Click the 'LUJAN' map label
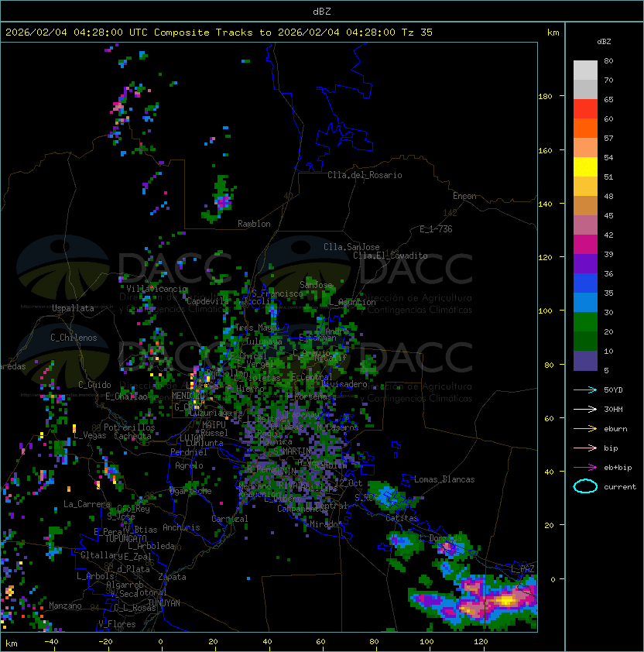 (191, 438)
